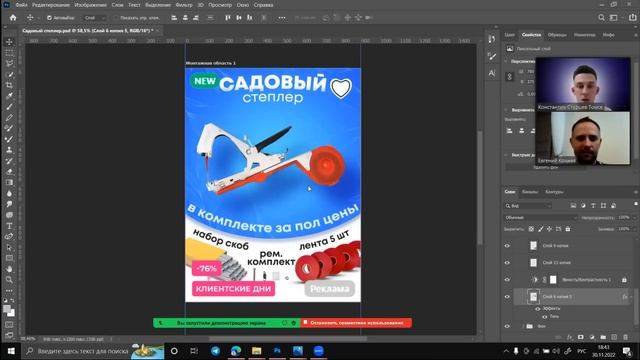Hide the Слой 9 копия layer

[x=507, y=246]
